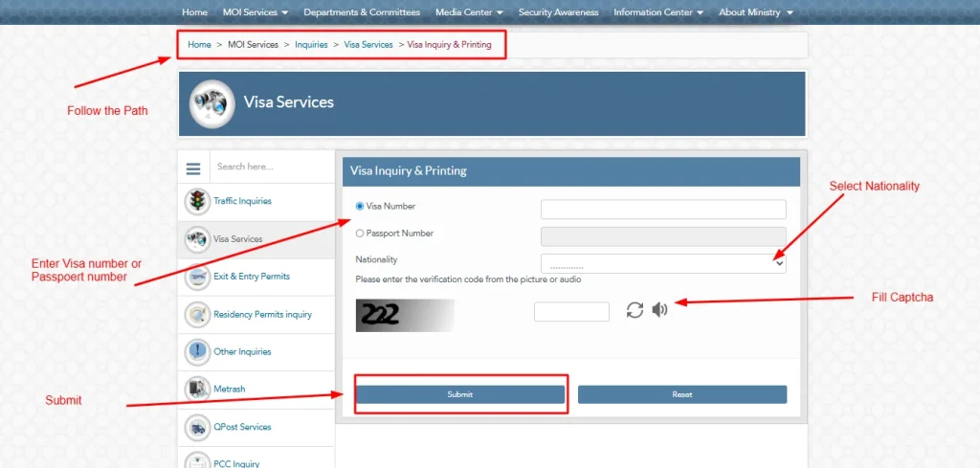Open the Security Awareness menu item
980x468 pixels.
click(558, 12)
